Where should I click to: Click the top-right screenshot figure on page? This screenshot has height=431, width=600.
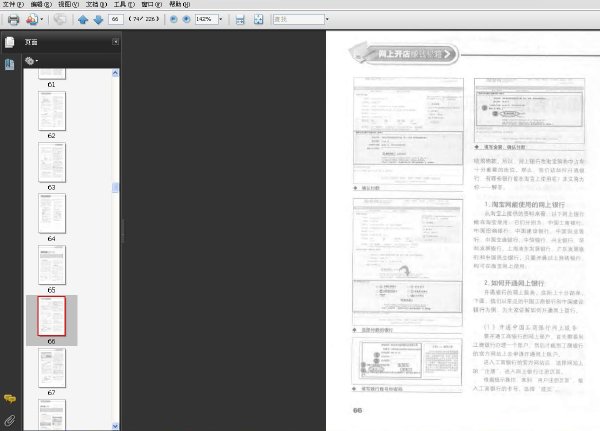[x=530, y=111]
